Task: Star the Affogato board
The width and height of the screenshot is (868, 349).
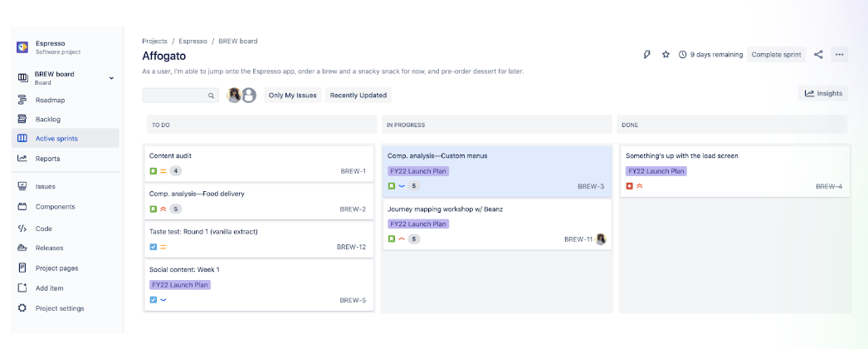Action: point(666,55)
